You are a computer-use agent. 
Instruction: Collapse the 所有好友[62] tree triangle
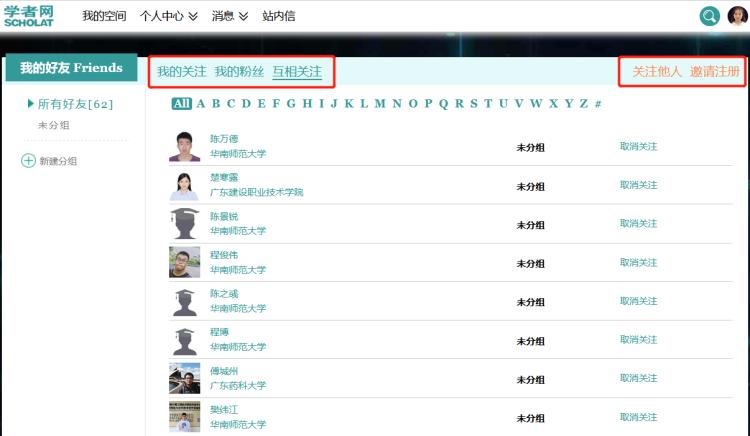31,103
